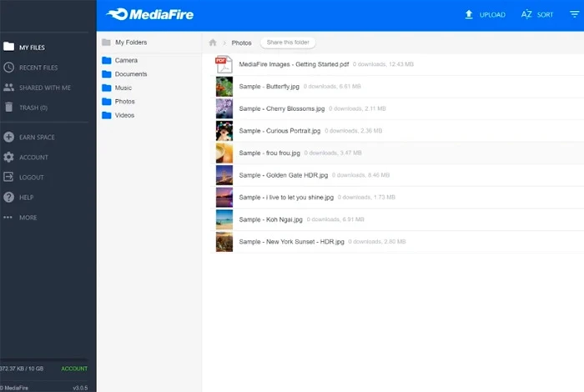Open the filter lines icon menu
Viewport: 584px width, 392px height.
tap(575, 14)
